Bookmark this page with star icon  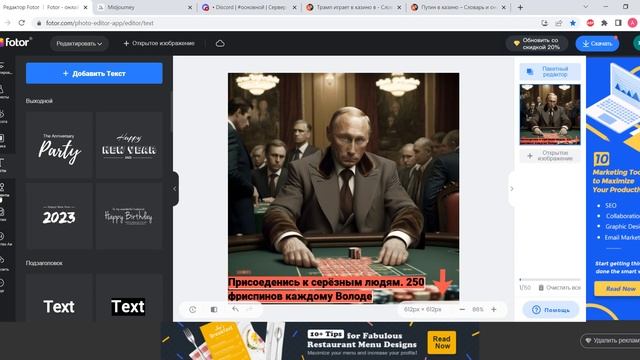[x=573, y=23]
